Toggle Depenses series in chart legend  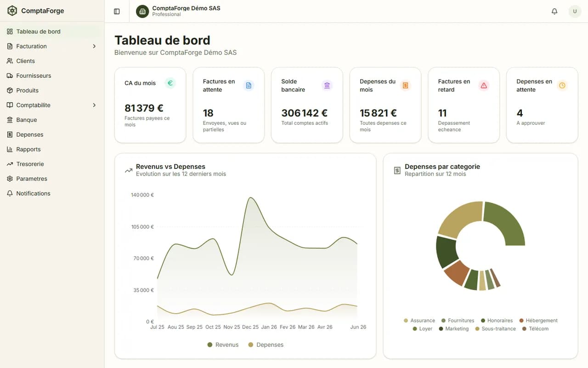266,345
